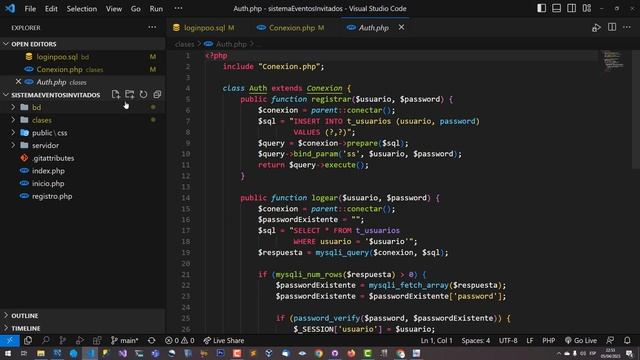Close Auth.php in Open Editors list
This screenshot has width=640, height=360.
click(18, 82)
